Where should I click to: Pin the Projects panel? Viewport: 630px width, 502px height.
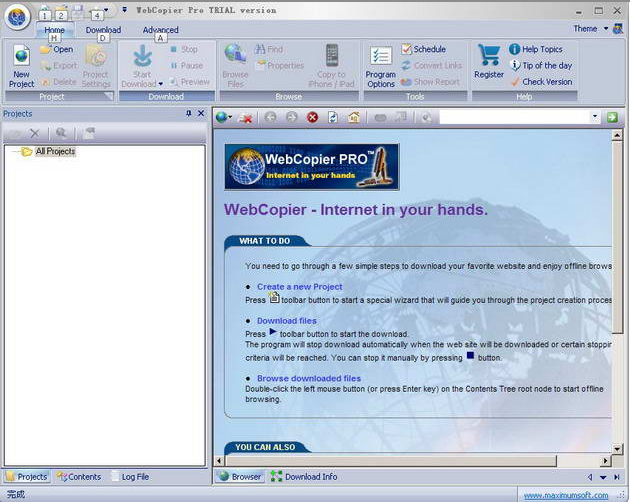(188, 114)
